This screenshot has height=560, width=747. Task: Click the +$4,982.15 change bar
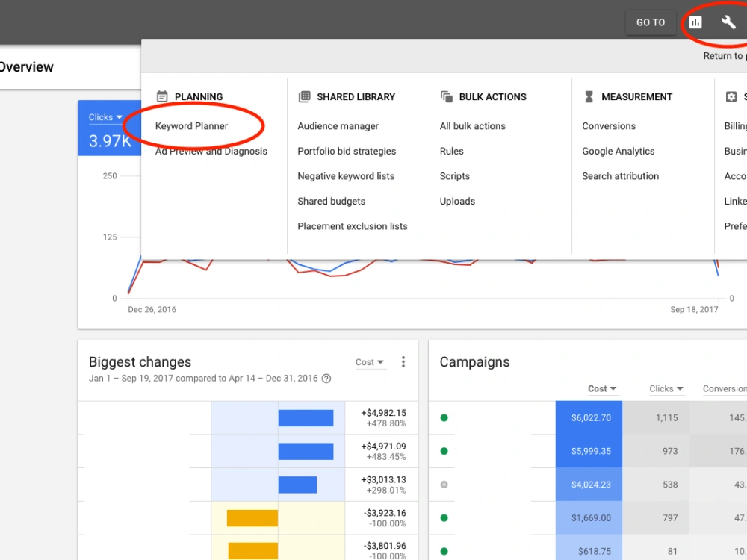[306, 418]
